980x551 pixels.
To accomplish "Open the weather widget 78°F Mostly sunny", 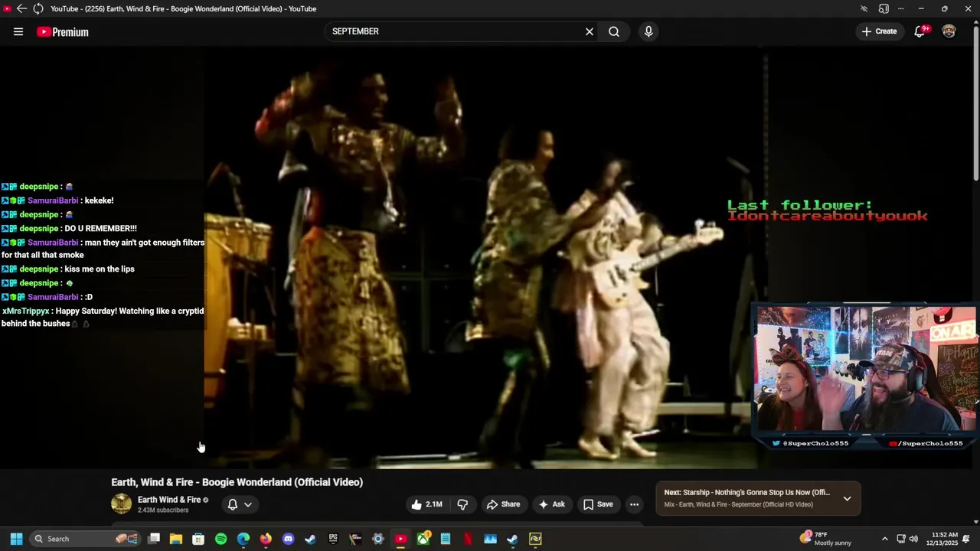I will (825, 539).
